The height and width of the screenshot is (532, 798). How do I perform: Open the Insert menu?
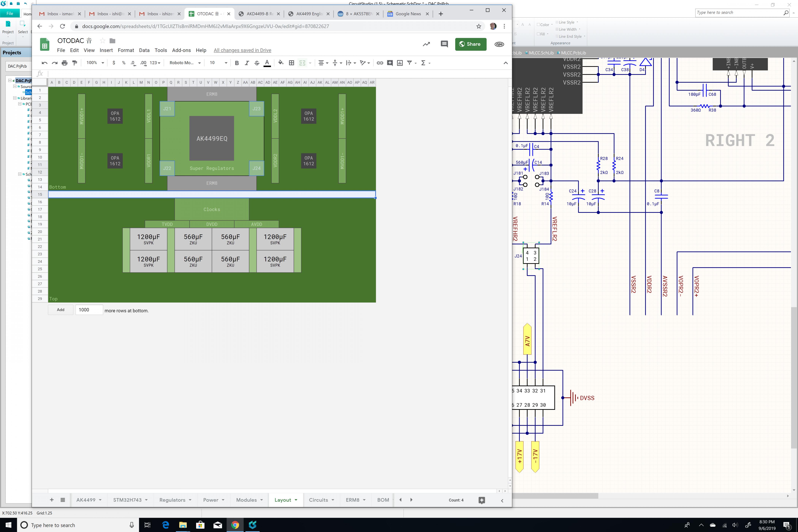click(106, 50)
